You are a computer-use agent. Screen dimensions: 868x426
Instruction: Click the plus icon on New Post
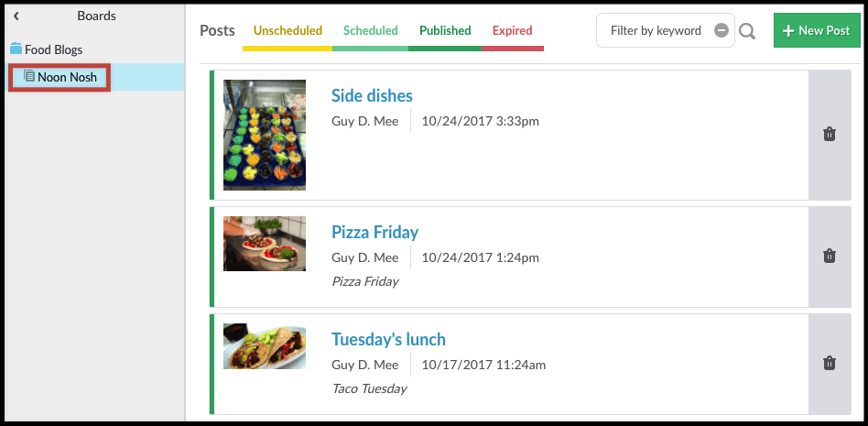point(789,30)
